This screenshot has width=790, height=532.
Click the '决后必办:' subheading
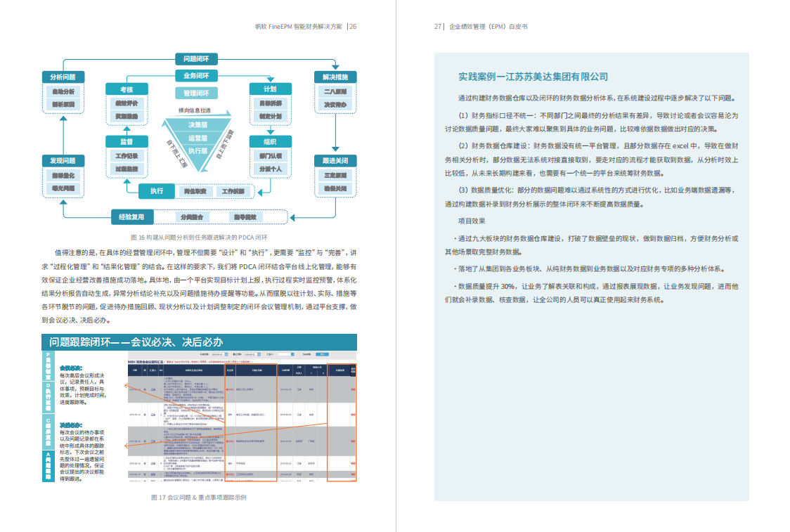pyautogui.click(x=70, y=425)
